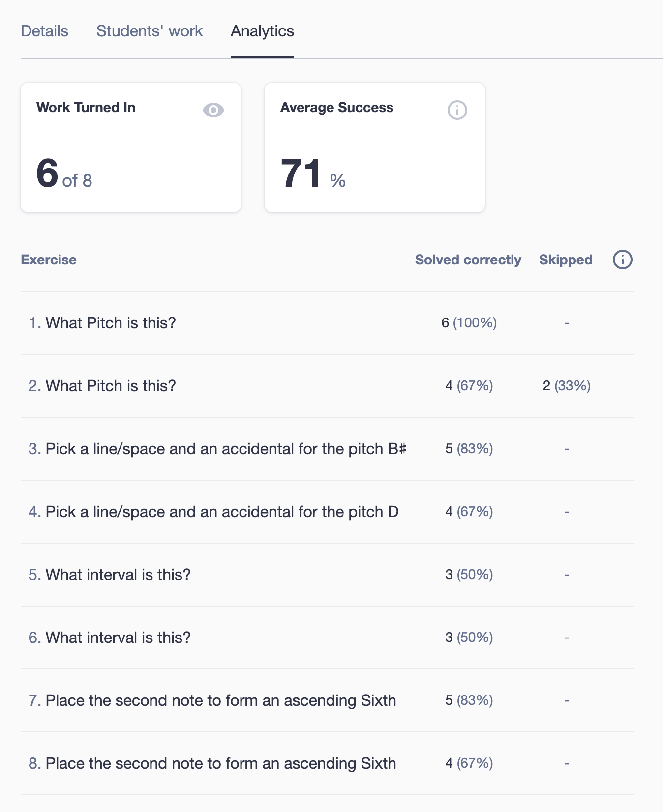Image resolution: width=663 pixels, height=812 pixels.
Task: Click the 6 of 8 turned in count
Action: coord(64,174)
